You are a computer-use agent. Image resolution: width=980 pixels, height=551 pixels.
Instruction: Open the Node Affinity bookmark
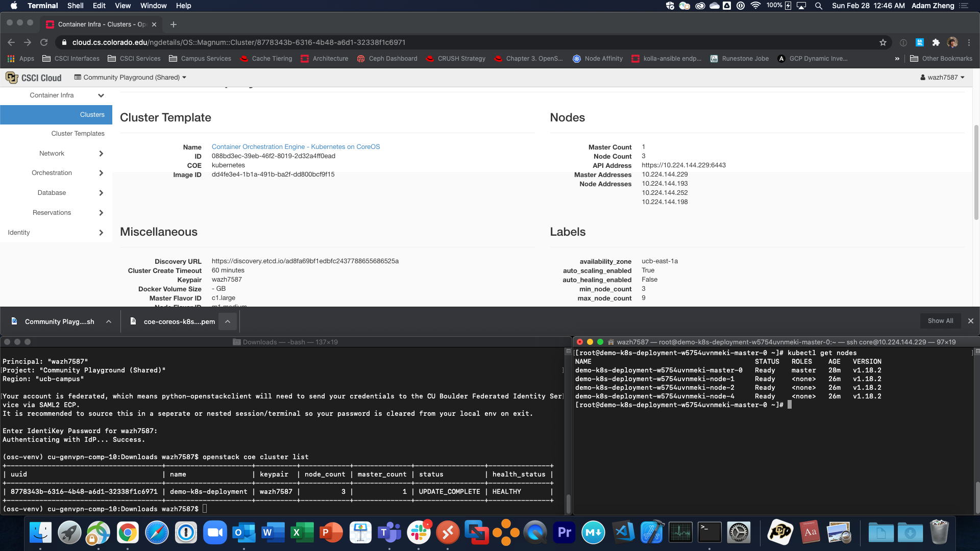coord(598,59)
